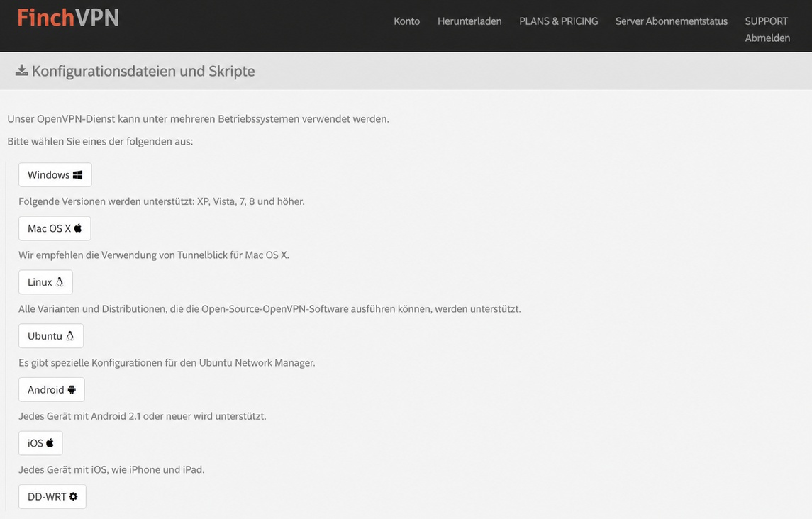Screen dimensions: 812x519
Task: Click the penguin icon on the Linux button
Action: click(x=60, y=281)
